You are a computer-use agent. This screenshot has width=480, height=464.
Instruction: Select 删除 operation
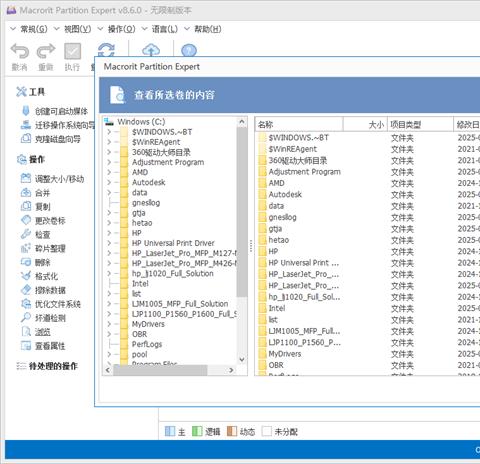pyautogui.click(x=35, y=262)
